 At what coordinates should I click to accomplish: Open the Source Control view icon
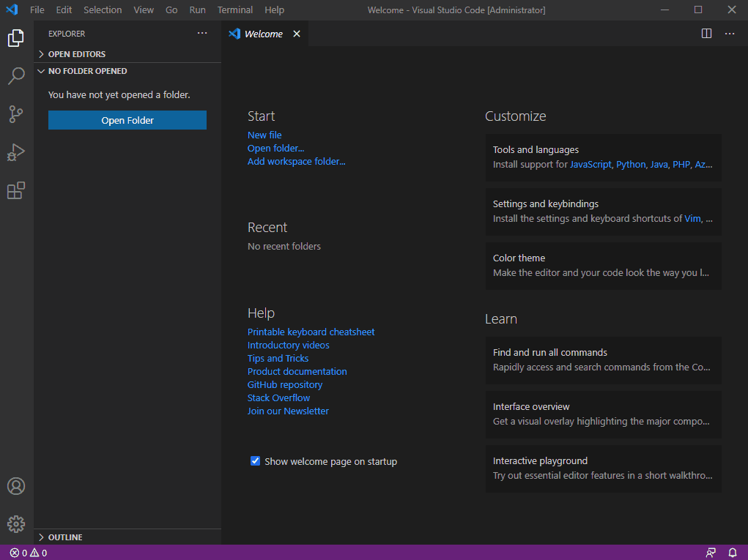point(15,114)
